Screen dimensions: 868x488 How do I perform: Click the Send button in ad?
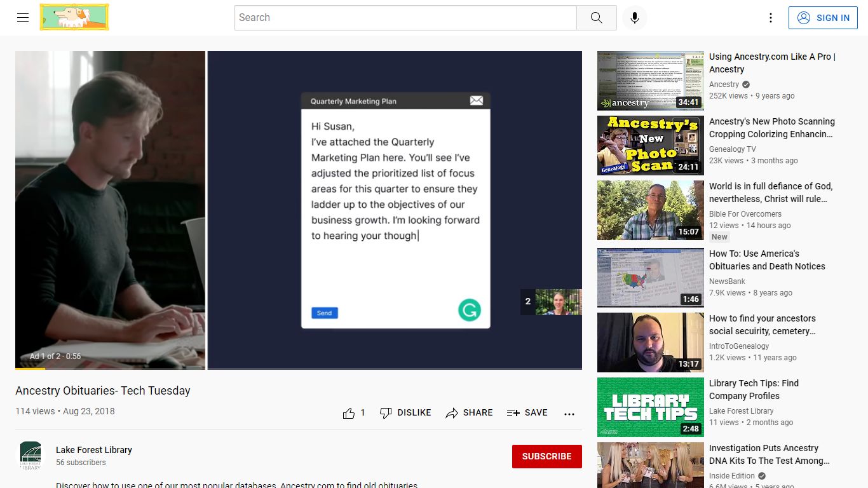(325, 313)
